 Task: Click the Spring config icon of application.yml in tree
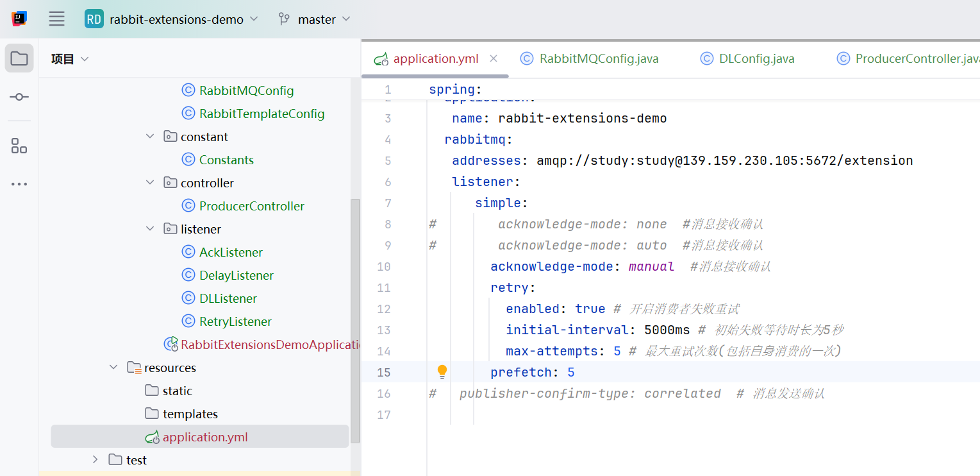tap(152, 438)
